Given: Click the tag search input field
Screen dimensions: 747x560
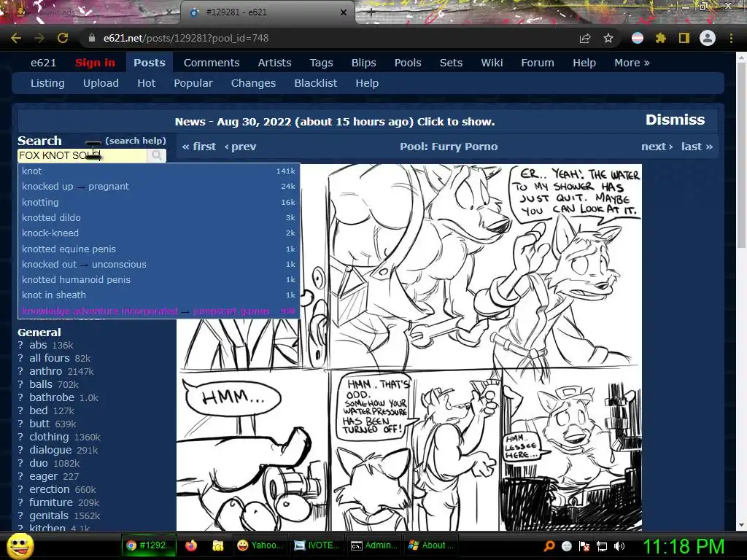Looking at the screenshot, I should [x=82, y=155].
